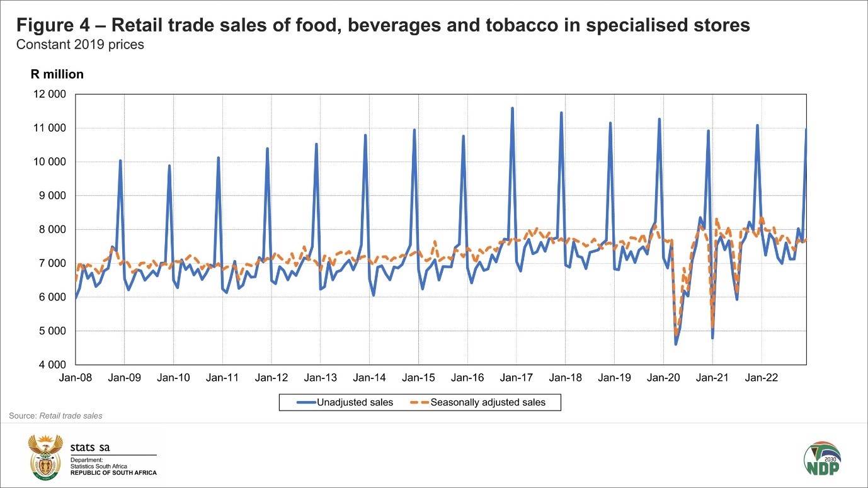Image resolution: width=868 pixels, height=488 pixels.
Task: Click the Jan-15 x-axis label
Action: [418, 378]
